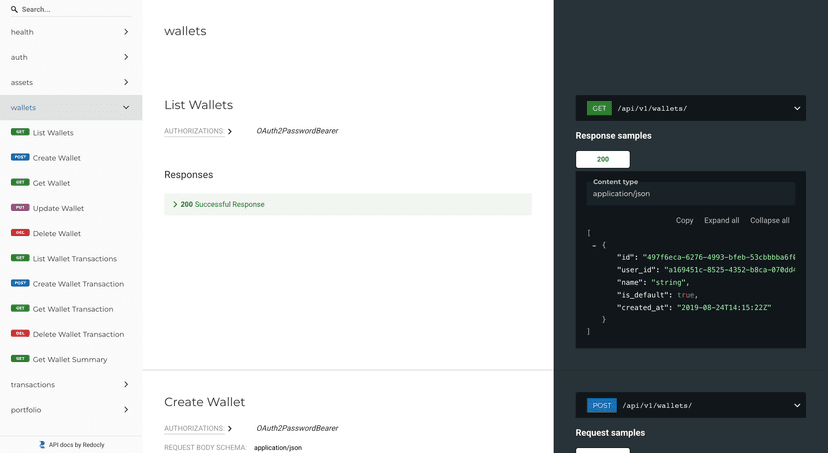Open Get Wallet Summary sidebar entry
Screen dimensions: 828x453
tap(70, 360)
